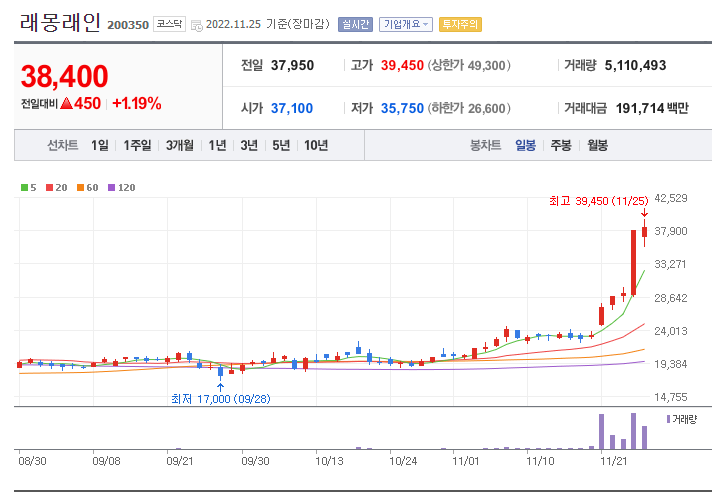Switch to 일봉 daily candle chart
This screenshot has height=492, width=712.
point(525,145)
